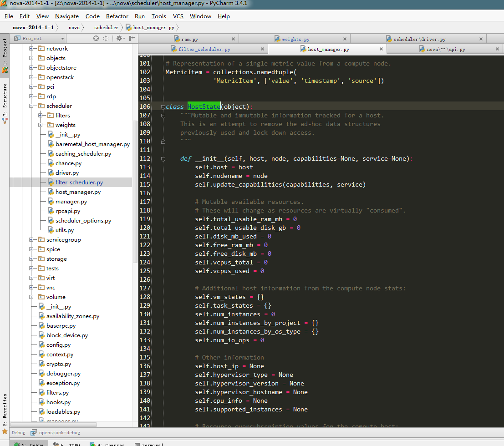Select availability_zones.py file
The height and width of the screenshot is (446, 504).
pos(73,316)
